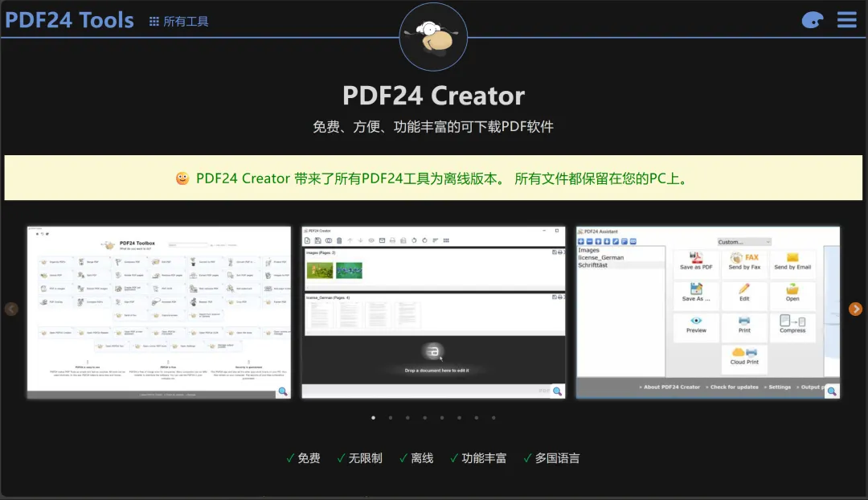Click magnifier on PDF24 Toolbox screenshot
Image resolution: width=868 pixels, height=500 pixels.
click(x=283, y=391)
